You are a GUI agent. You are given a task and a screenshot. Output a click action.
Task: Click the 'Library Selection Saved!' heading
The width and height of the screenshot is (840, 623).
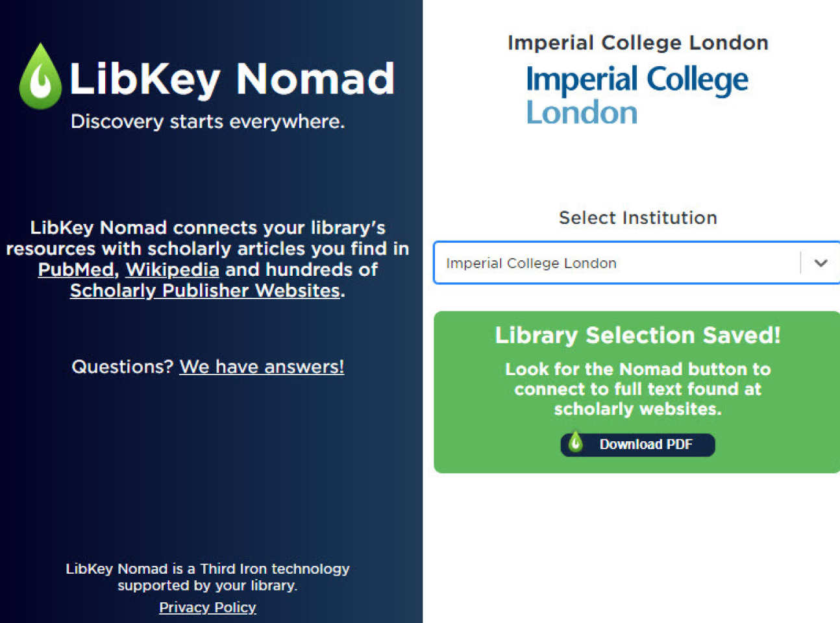(x=637, y=335)
